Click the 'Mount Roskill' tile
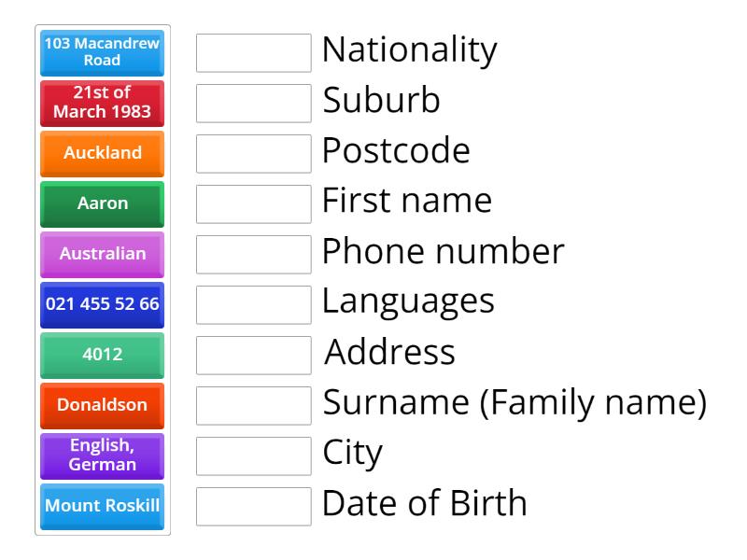Screen dimensions: 747x560 102,506
